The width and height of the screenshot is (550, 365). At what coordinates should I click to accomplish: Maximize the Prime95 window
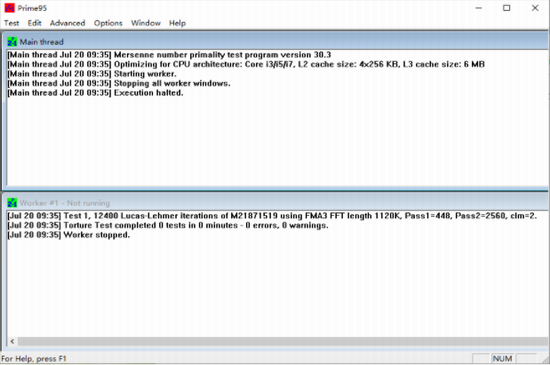point(507,8)
